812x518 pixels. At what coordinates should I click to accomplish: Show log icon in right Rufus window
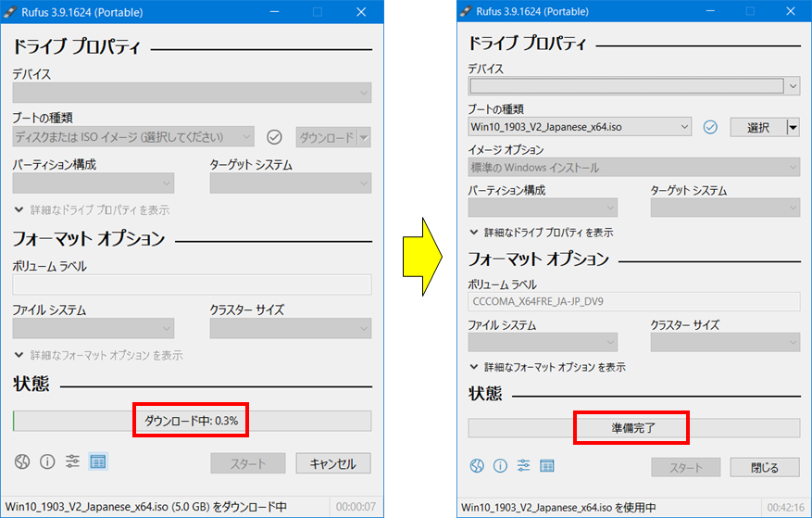547,465
